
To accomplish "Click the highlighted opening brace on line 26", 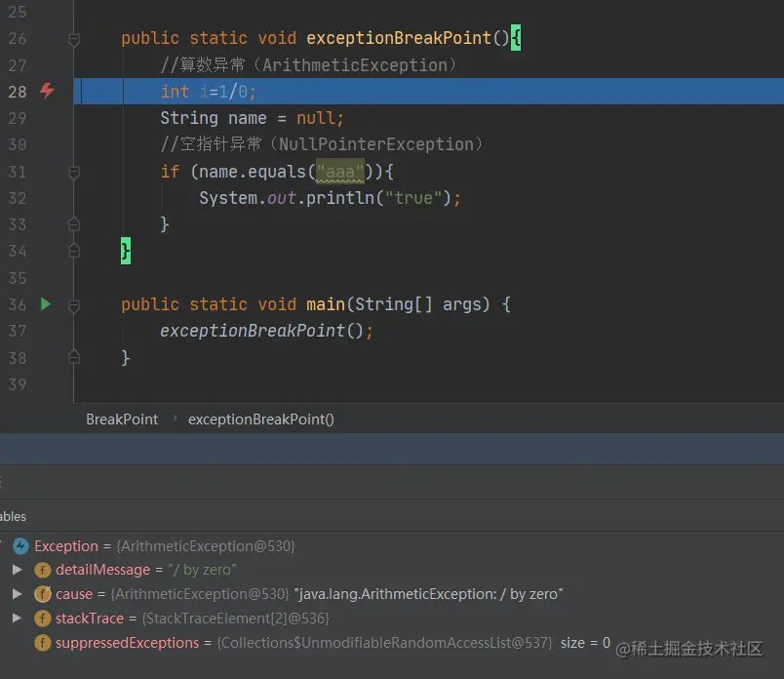I will [x=516, y=38].
